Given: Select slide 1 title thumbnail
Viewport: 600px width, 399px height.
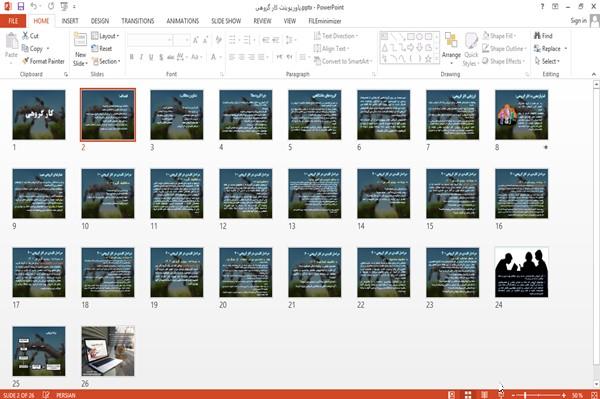Looking at the screenshot, I should click(x=39, y=114).
